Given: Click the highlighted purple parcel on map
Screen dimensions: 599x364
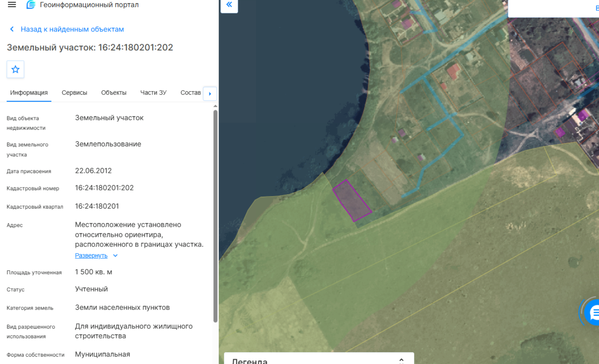Looking at the screenshot, I should tap(352, 201).
